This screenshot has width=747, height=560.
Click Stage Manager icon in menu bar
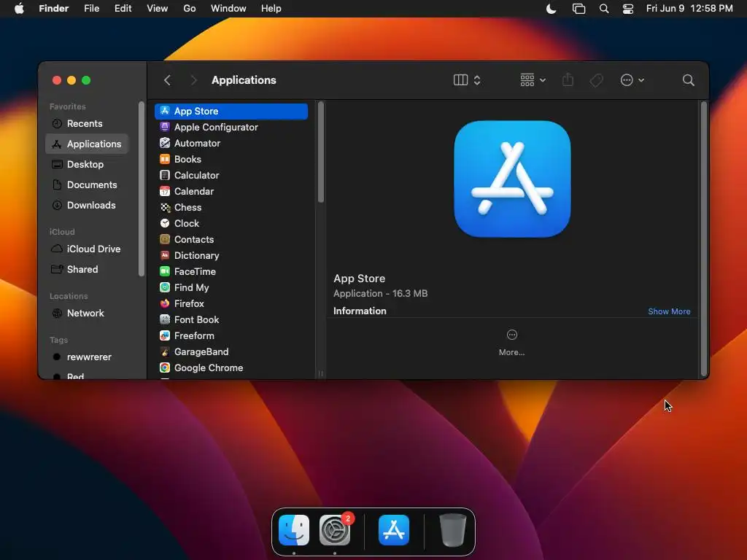pyautogui.click(x=578, y=9)
